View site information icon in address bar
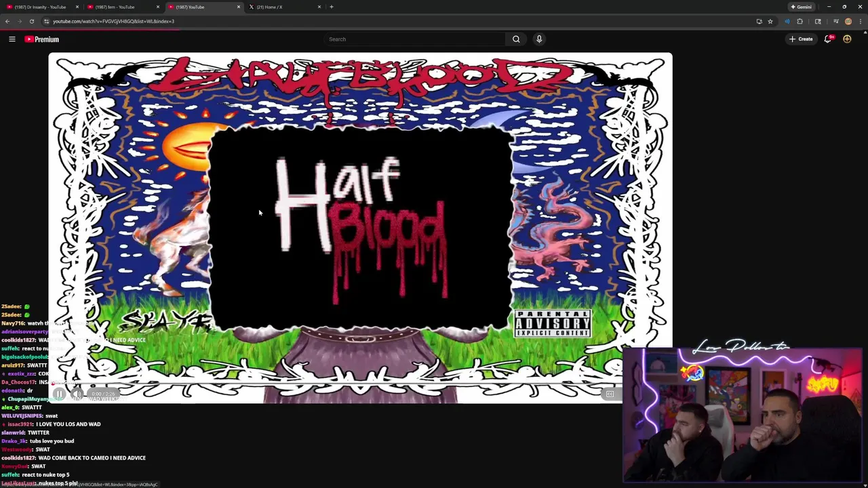 point(46,21)
